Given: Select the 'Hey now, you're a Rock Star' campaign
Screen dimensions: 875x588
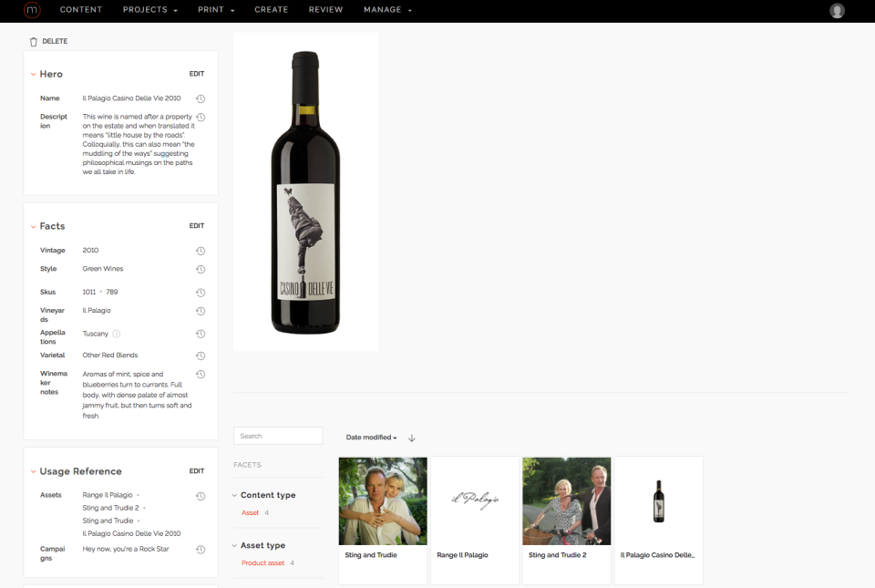Looking at the screenshot, I should (x=126, y=549).
